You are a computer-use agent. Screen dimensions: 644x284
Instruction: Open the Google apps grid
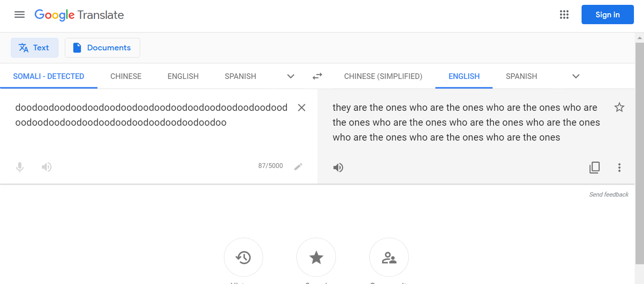click(x=564, y=15)
